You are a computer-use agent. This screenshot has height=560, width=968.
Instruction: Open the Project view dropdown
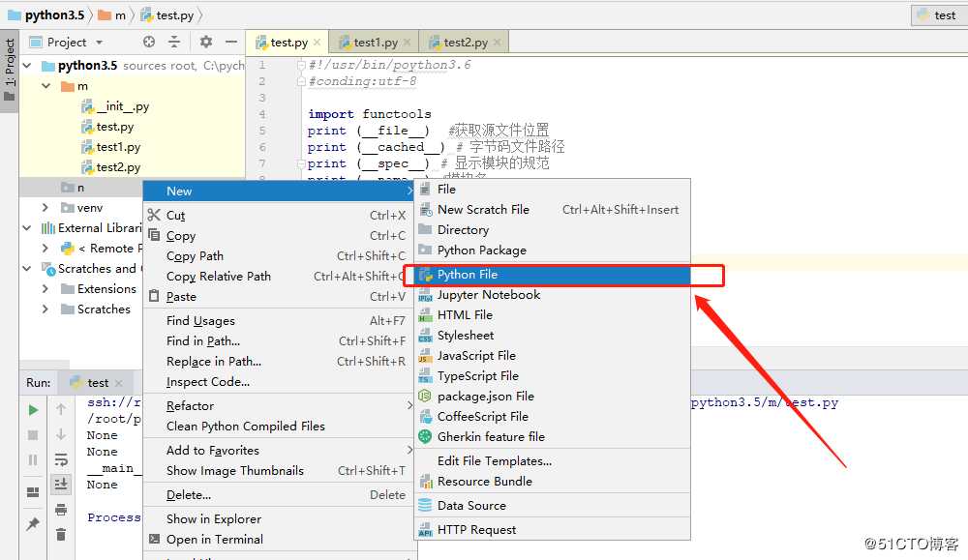[67, 42]
